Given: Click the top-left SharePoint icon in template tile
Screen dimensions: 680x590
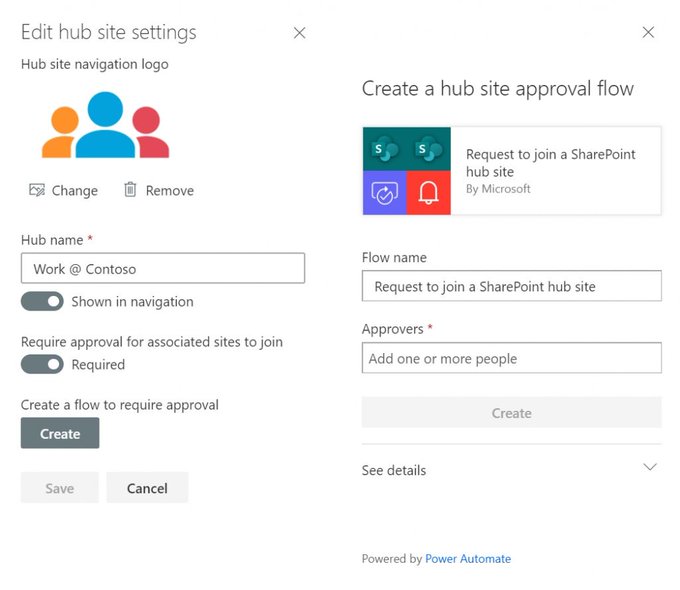Looking at the screenshot, I should click(x=385, y=149).
